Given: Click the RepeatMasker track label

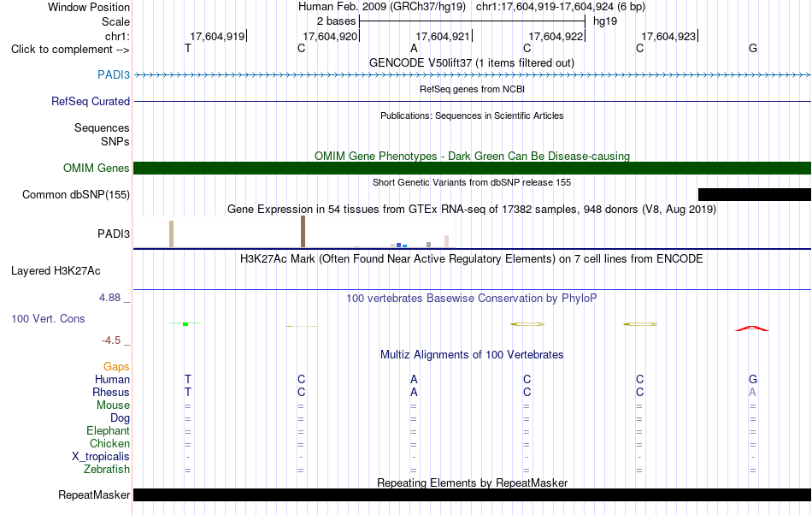Looking at the screenshot, I should pos(94,495).
